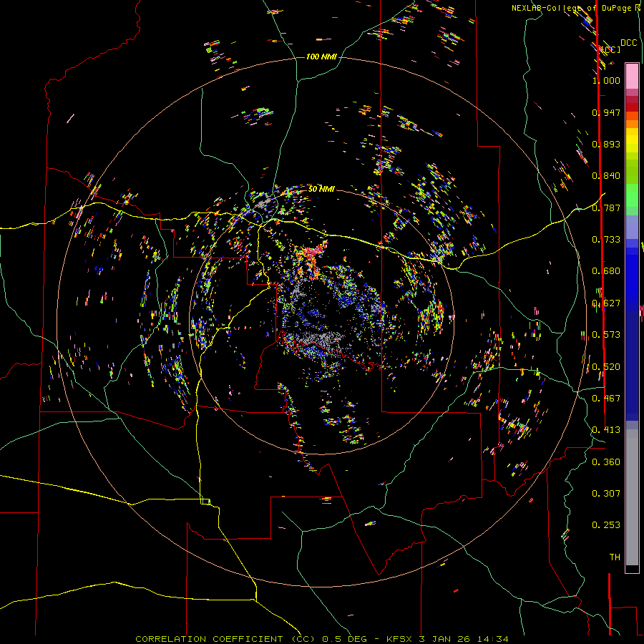Screen dimensions: 644x644
Task: Click the Correlation Coefficient caption at the bottom
Action: [322, 639]
